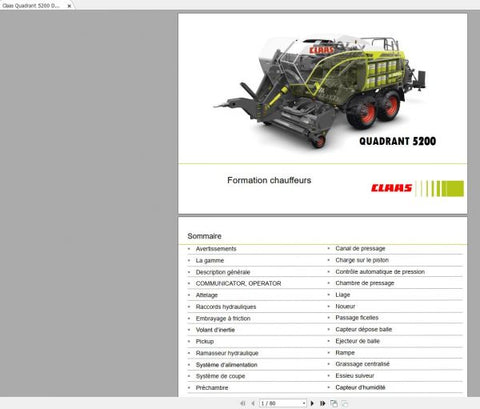
Task: Select 'Capteur d'humidité' entry
Action: [360, 387]
